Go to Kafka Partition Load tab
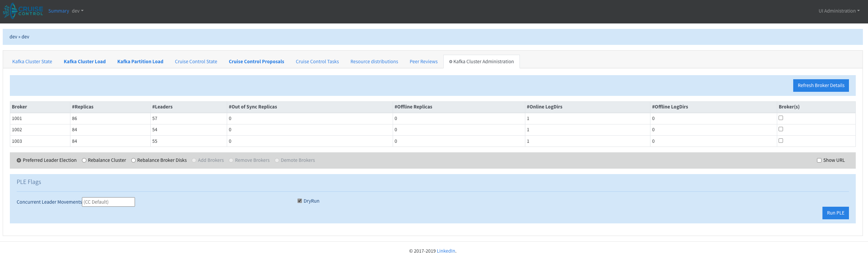 click(x=140, y=62)
